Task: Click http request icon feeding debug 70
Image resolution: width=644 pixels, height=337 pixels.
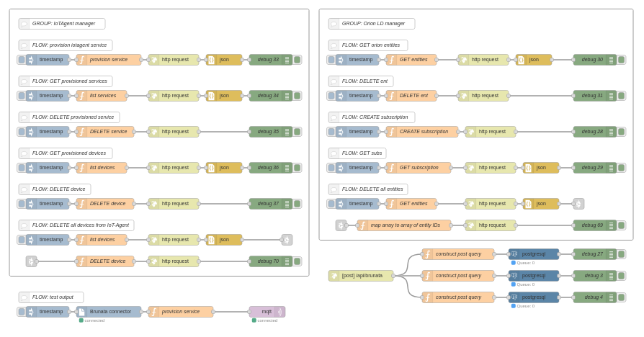Action: [x=153, y=261]
